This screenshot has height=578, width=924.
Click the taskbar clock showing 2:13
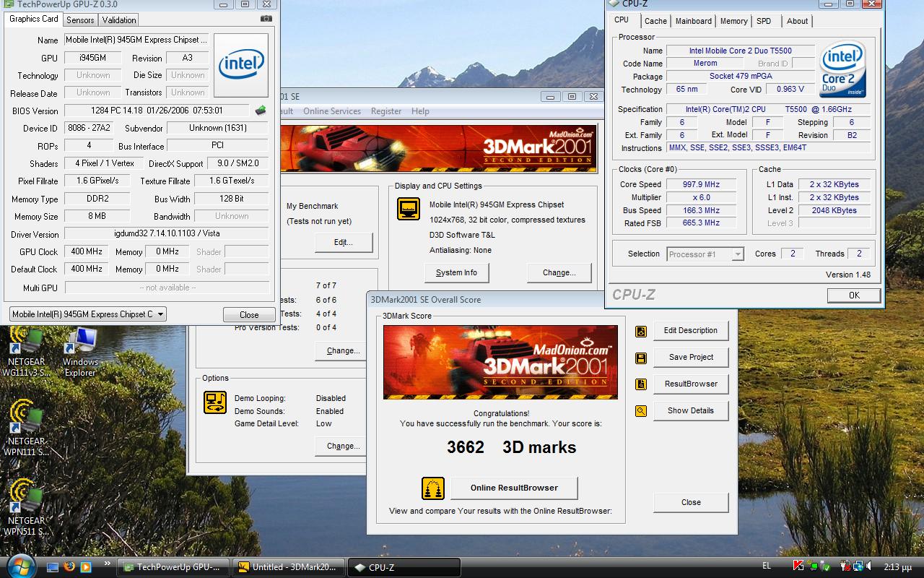pyautogui.click(x=897, y=567)
